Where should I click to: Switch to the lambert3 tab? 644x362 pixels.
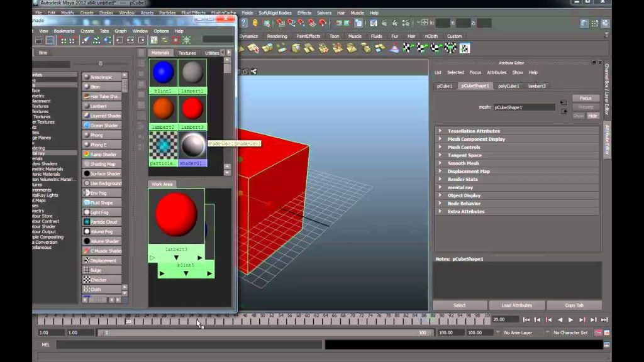(537, 86)
